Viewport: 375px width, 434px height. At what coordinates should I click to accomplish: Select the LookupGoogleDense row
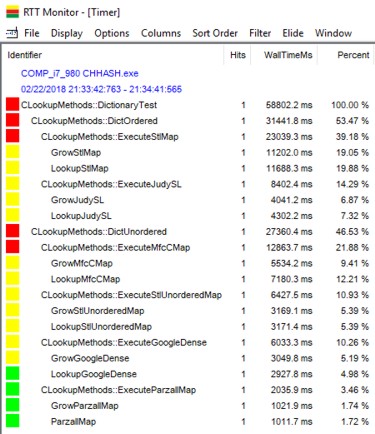click(188, 374)
